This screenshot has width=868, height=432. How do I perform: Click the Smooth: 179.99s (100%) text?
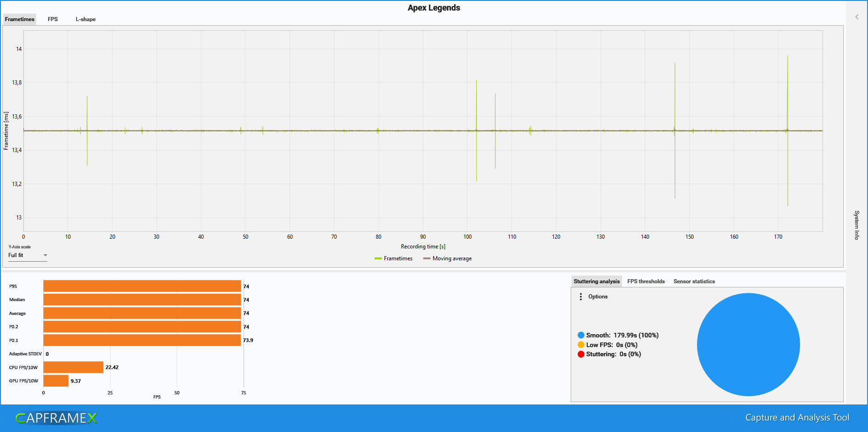pos(622,335)
